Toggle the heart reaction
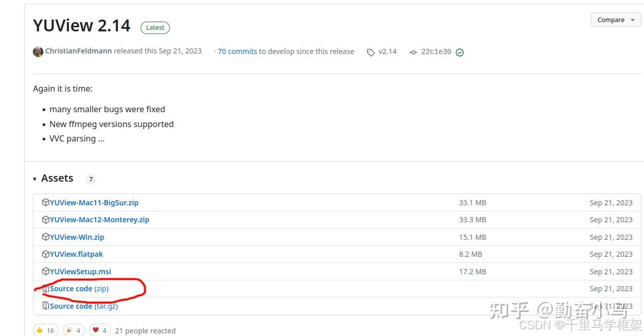 click(x=100, y=330)
